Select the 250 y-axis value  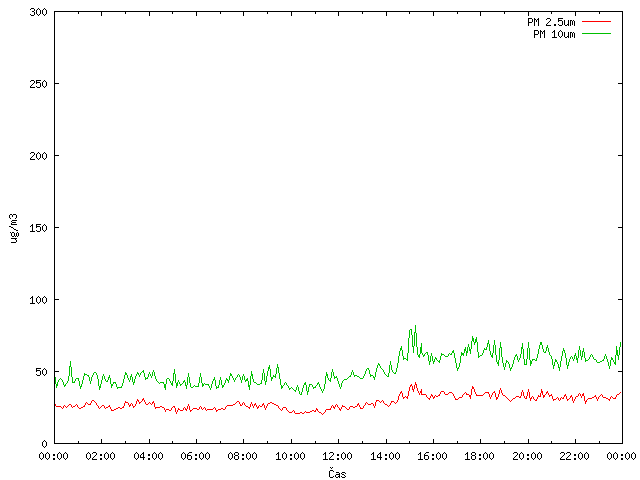tap(38, 84)
